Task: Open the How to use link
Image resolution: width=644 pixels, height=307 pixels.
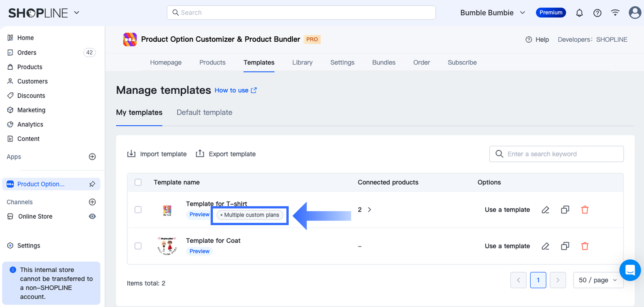Action: coord(235,90)
